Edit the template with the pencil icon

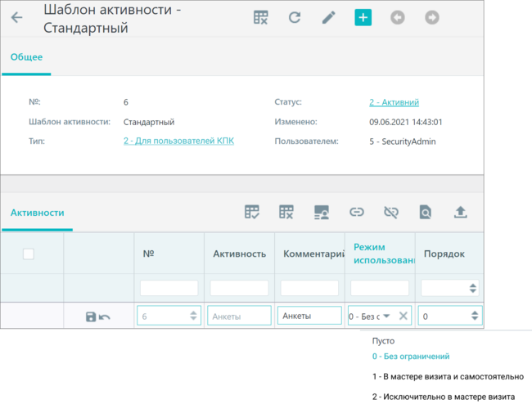328,17
